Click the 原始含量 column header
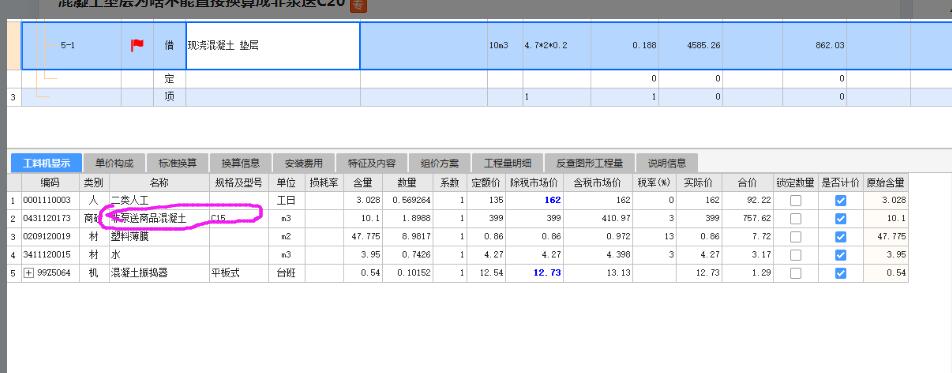952x373 pixels. tap(885, 182)
